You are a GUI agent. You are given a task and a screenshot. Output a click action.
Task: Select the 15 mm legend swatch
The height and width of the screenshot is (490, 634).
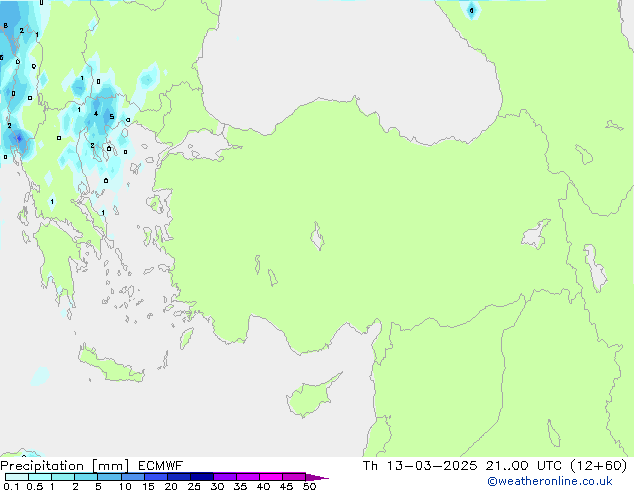click(155, 477)
